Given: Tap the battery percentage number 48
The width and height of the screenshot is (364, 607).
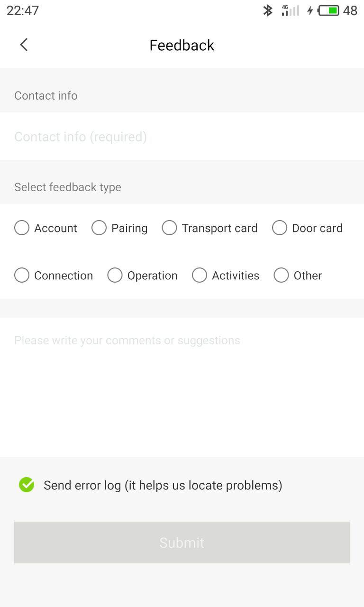Looking at the screenshot, I should (x=350, y=10).
